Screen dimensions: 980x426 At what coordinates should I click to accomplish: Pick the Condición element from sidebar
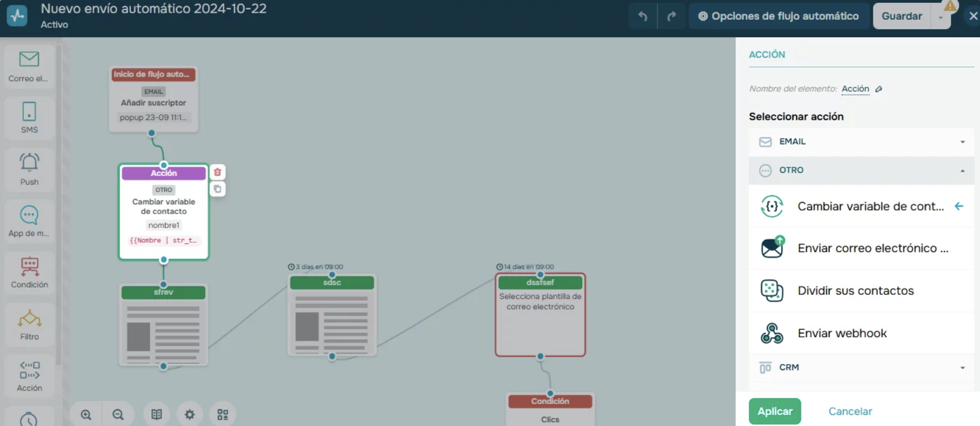tap(29, 272)
